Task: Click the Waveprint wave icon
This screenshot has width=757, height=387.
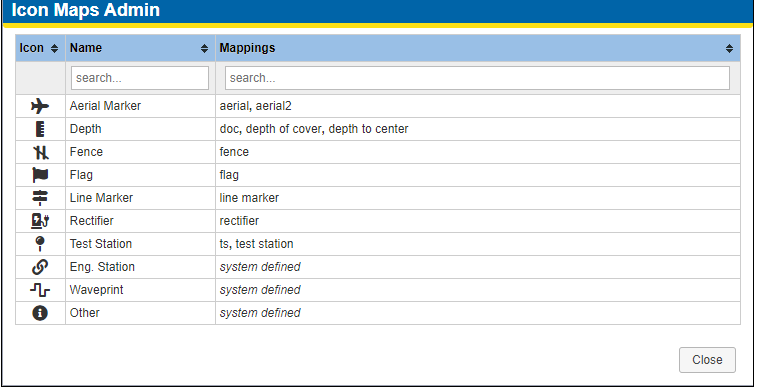Action: (40, 290)
